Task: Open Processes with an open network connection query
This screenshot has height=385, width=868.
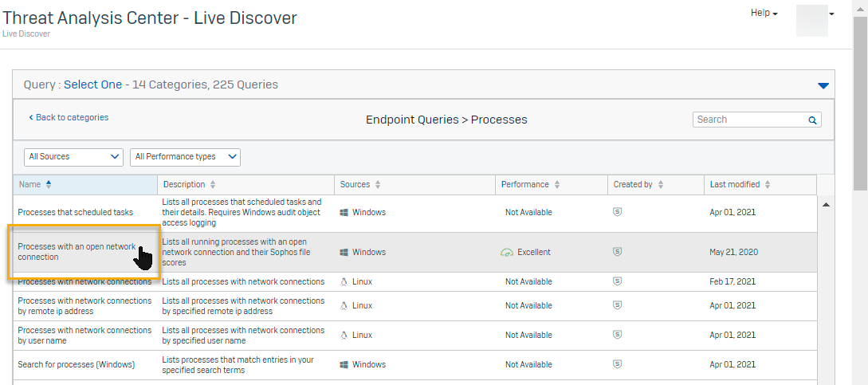Action: pos(77,252)
